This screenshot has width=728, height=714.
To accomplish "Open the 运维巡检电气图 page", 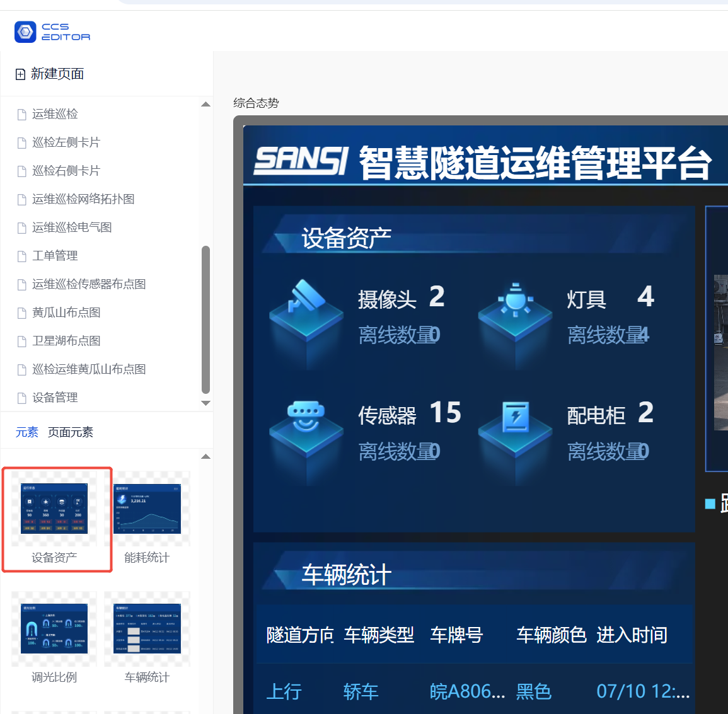I will point(72,227).
